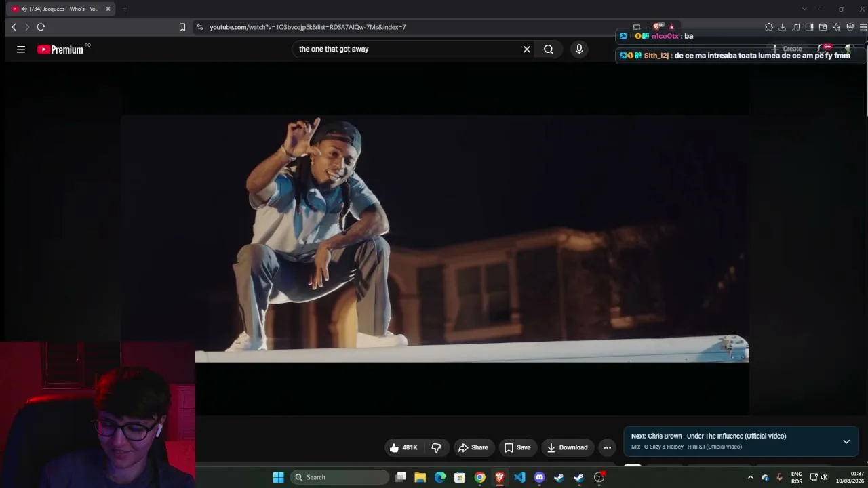
Task: Open File Explorer from the taskbar
Action: click(x=420, y=477)
